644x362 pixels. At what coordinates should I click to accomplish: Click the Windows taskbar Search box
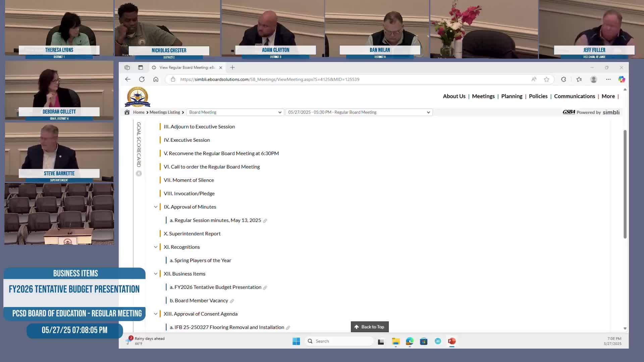click(x=339, y=341)
